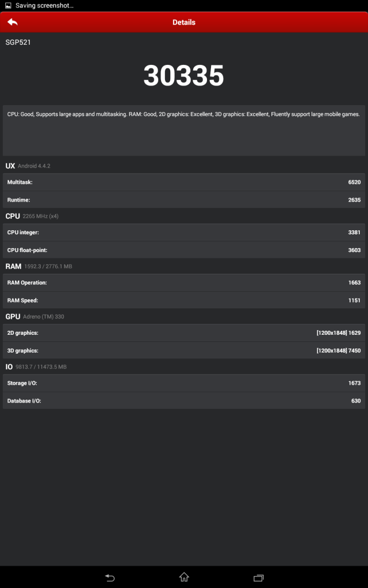Expand the UX section header
Viewport: 368px width, 588px height.
click(x=184, y=165)
